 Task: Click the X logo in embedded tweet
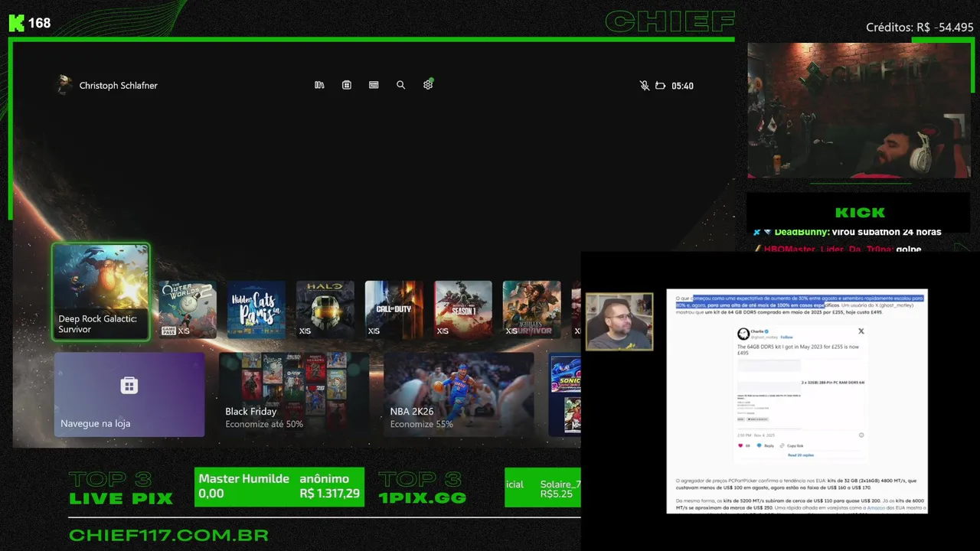click(861, 331)
